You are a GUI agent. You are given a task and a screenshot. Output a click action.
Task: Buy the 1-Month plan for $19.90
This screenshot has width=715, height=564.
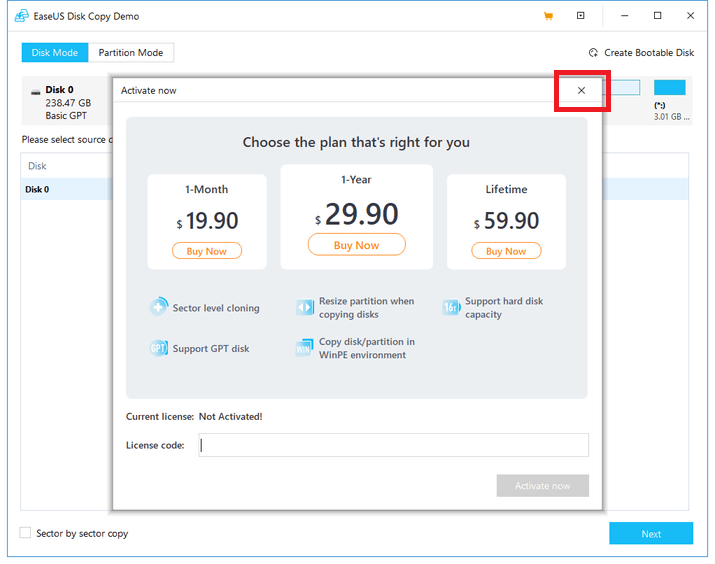pos(207,251)
